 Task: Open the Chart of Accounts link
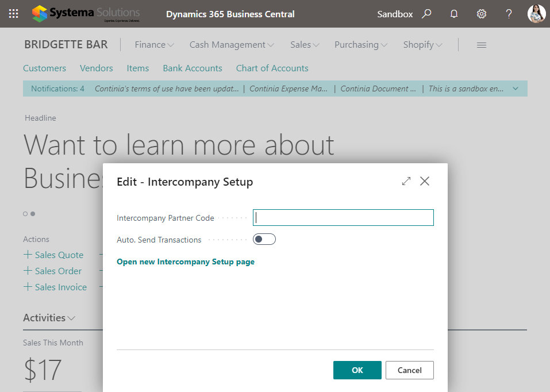(272, 68)
